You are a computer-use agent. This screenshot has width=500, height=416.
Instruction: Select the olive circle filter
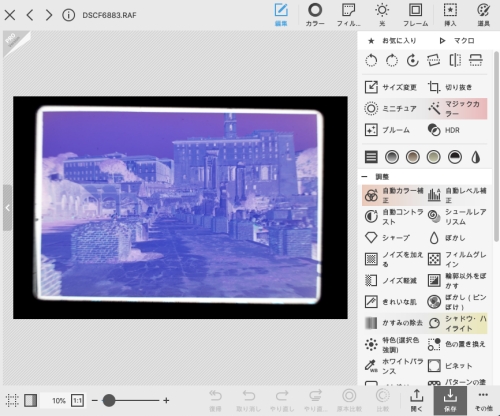click(433, 157)
